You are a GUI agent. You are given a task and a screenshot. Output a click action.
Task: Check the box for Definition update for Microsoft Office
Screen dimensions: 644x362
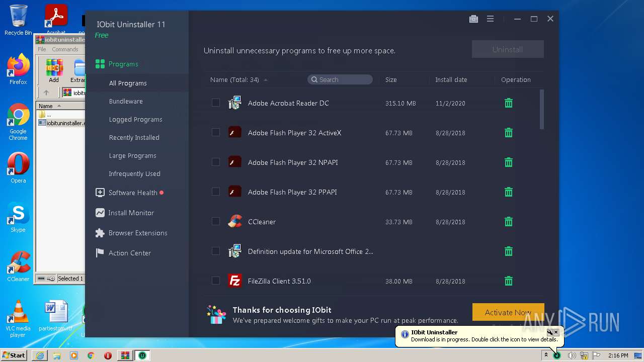[216, 251]
